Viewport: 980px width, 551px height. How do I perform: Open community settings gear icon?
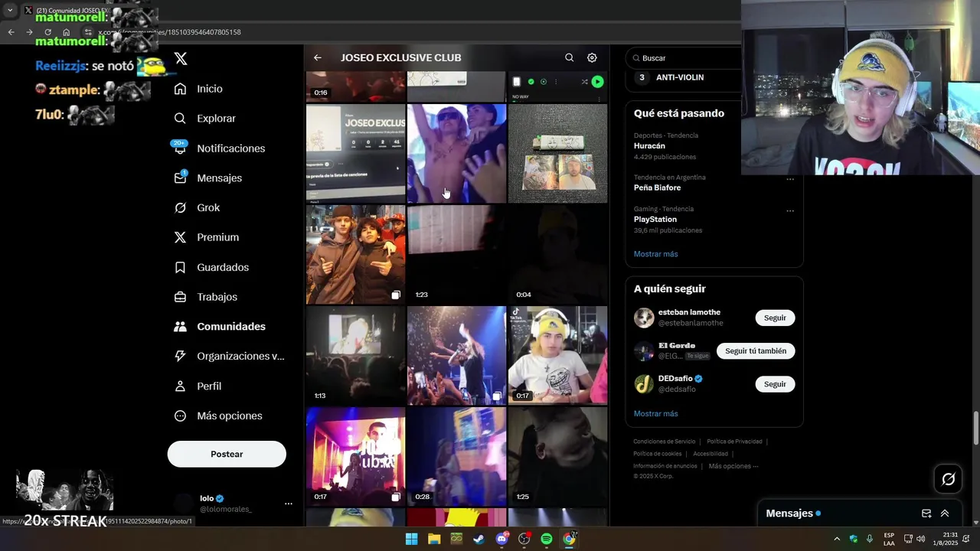point(592,57)
